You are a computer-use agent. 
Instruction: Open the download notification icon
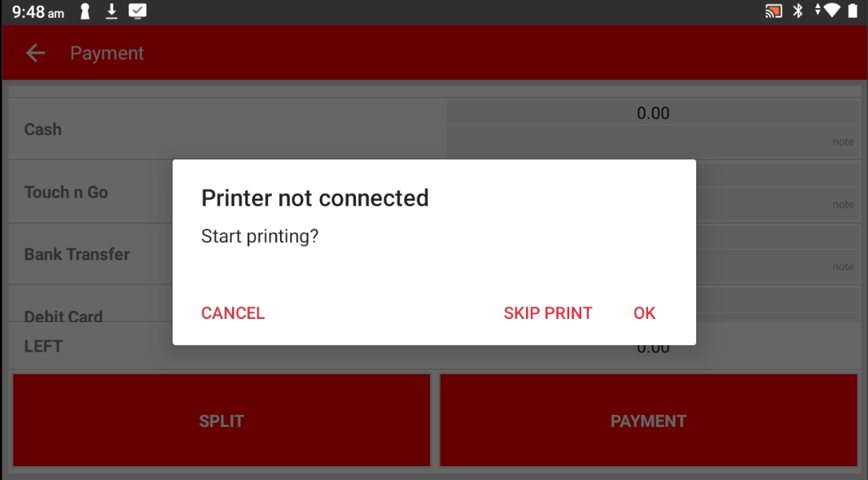point(112,11)
